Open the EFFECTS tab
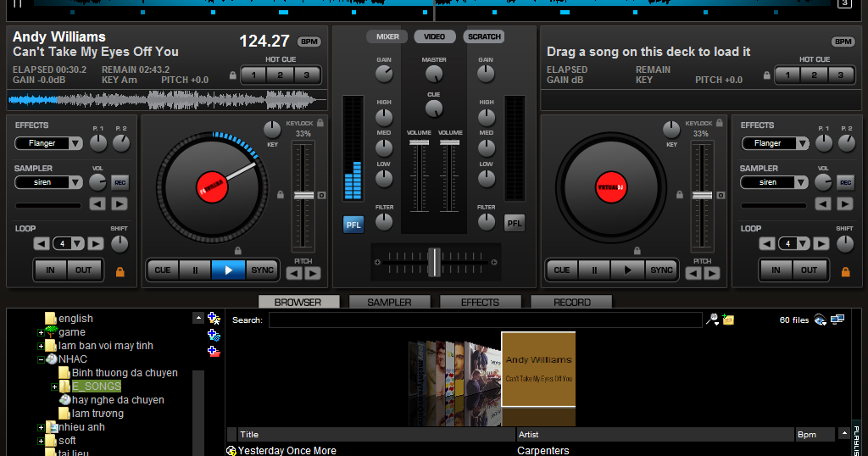This screenshot has height=456, width=868. [x=480, y=302]
